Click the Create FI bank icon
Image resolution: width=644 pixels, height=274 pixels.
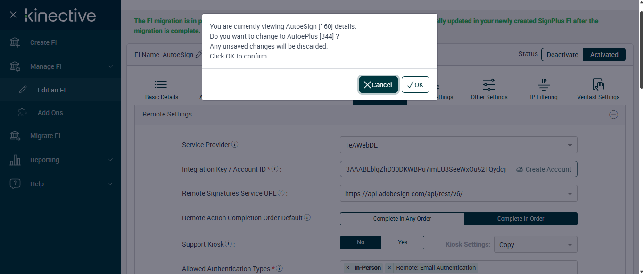[x=15, y=42]
